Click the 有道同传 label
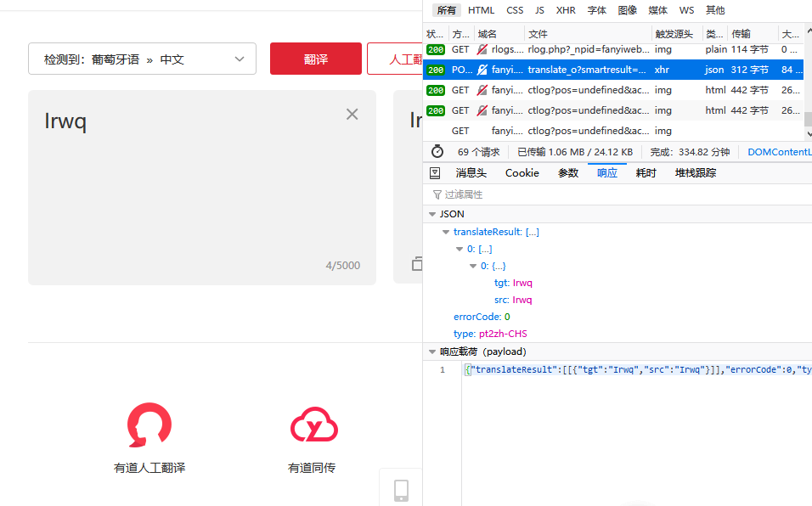The width and height of the screenshot is (812, 506). click(312, 468)
